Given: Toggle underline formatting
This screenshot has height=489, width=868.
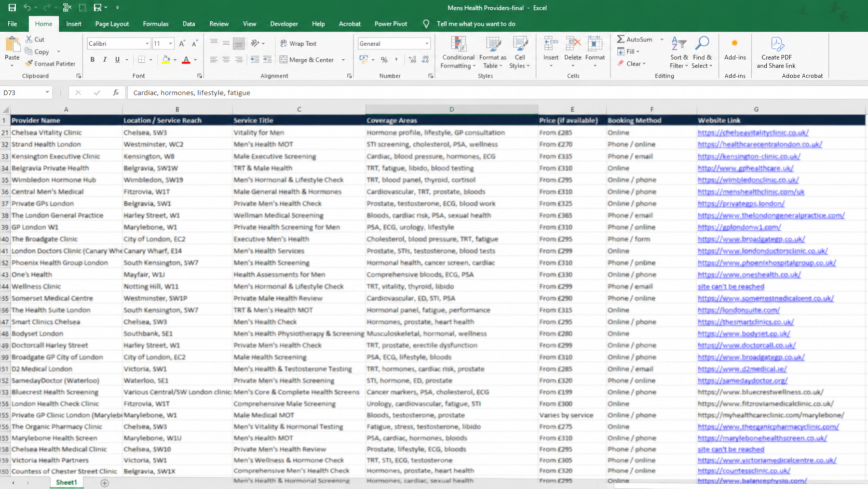Looking at the screenshot, I should coord(117,60).
